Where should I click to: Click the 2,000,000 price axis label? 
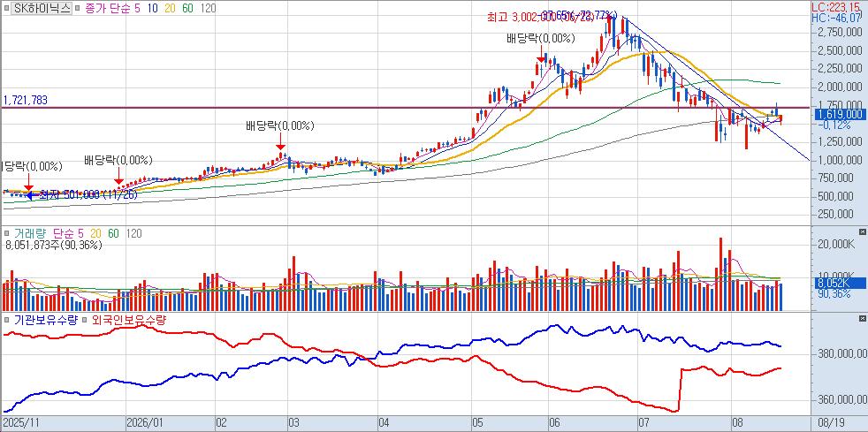coord(841,87)
